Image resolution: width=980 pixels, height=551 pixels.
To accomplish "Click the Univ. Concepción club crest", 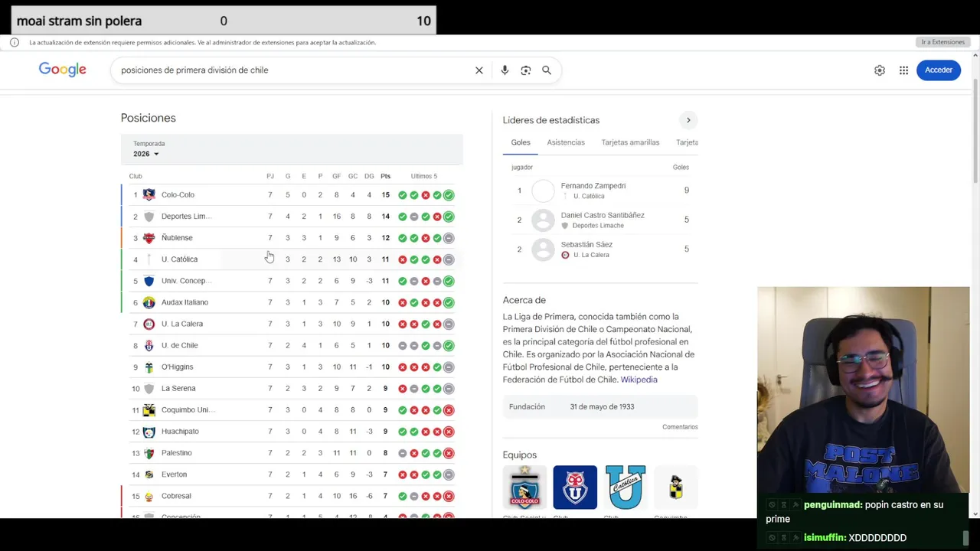I will [x=149, y=281].
